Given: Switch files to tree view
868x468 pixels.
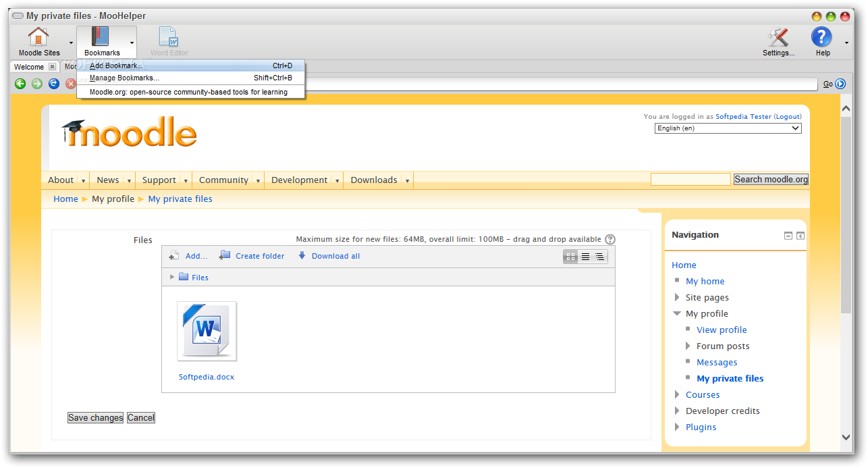Looking at the screenshot, I should tap(599, 257).
